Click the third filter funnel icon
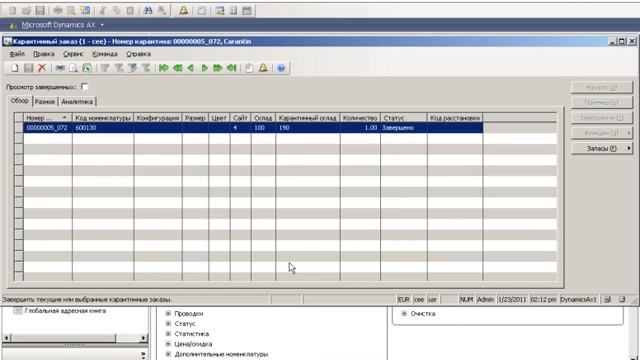Image resolution: width=640 pixels, height=360 pixels. (x=132, y=68)
